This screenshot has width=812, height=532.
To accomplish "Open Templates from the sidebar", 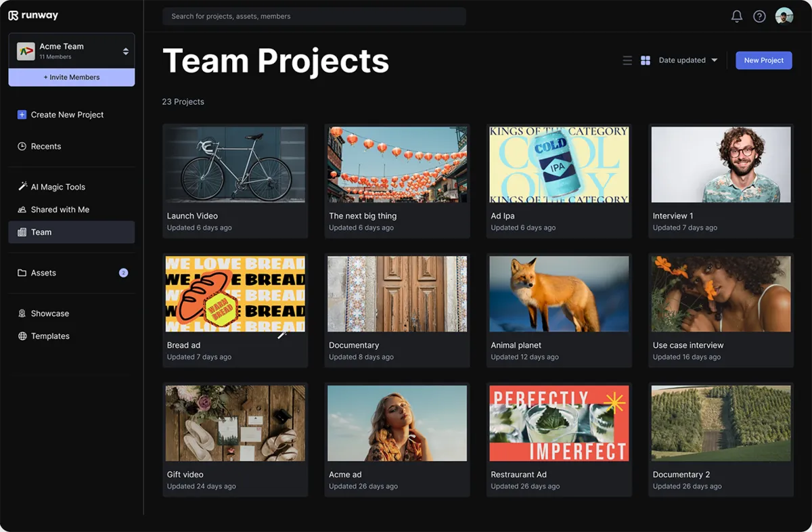I will (x=50, y=336).
